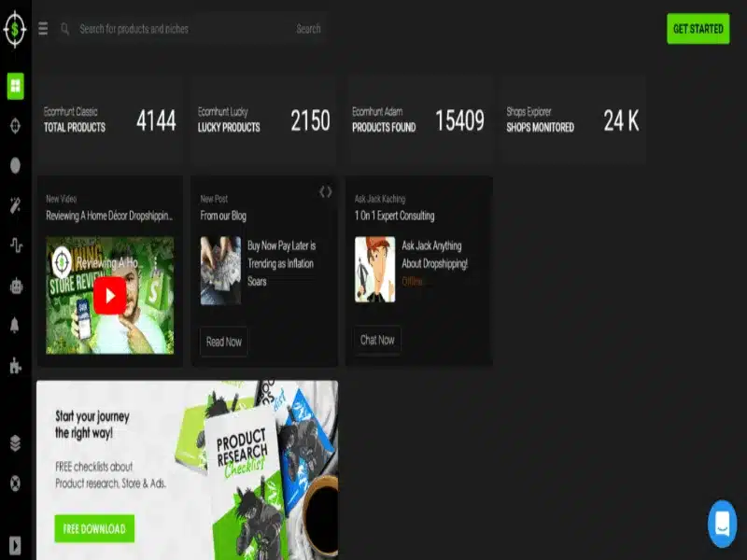
Task: Open the crosshair icon in sidebar
Action: pos(15,126)
